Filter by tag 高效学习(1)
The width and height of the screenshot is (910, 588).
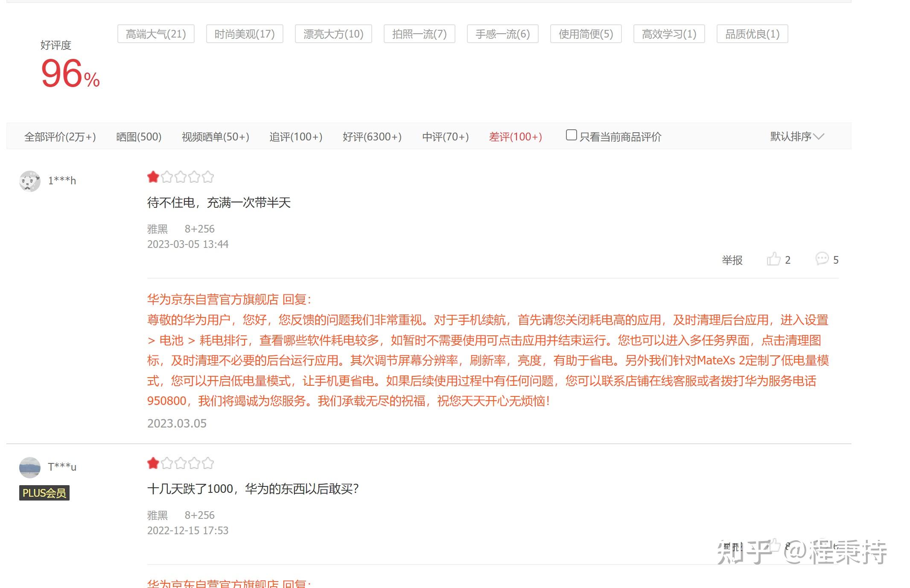point(669,34)
